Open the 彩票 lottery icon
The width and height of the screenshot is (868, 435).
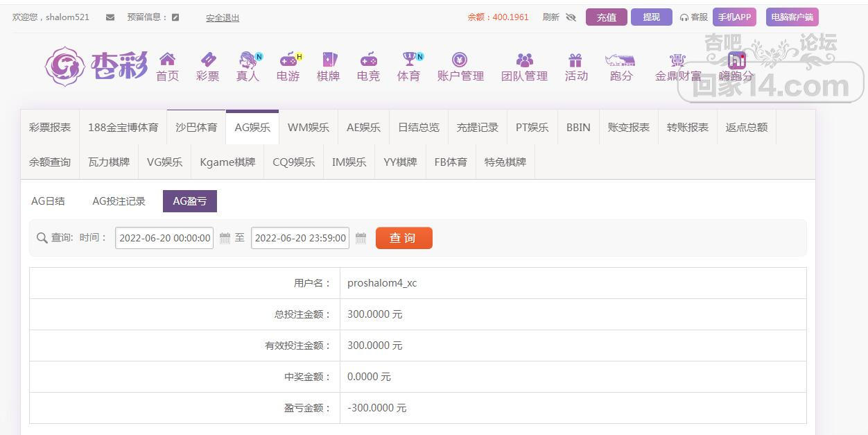(x=207, y=60)
